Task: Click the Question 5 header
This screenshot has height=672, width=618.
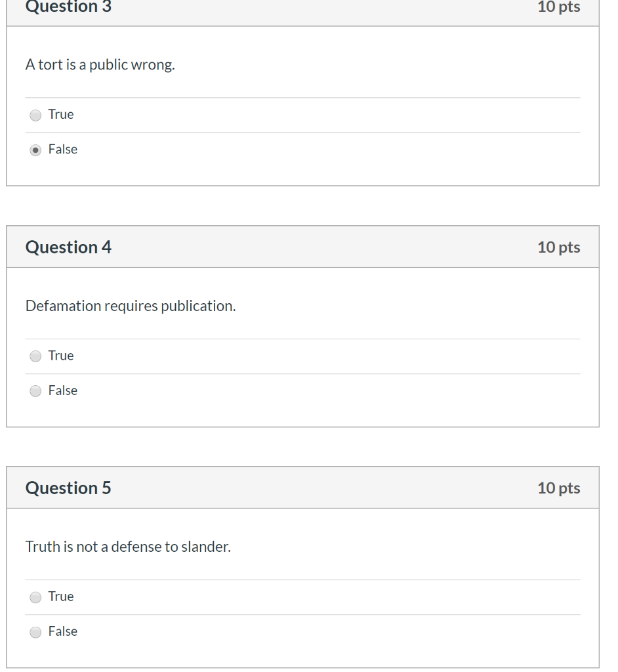Action: pyautogui.click(x=68, y=488)
